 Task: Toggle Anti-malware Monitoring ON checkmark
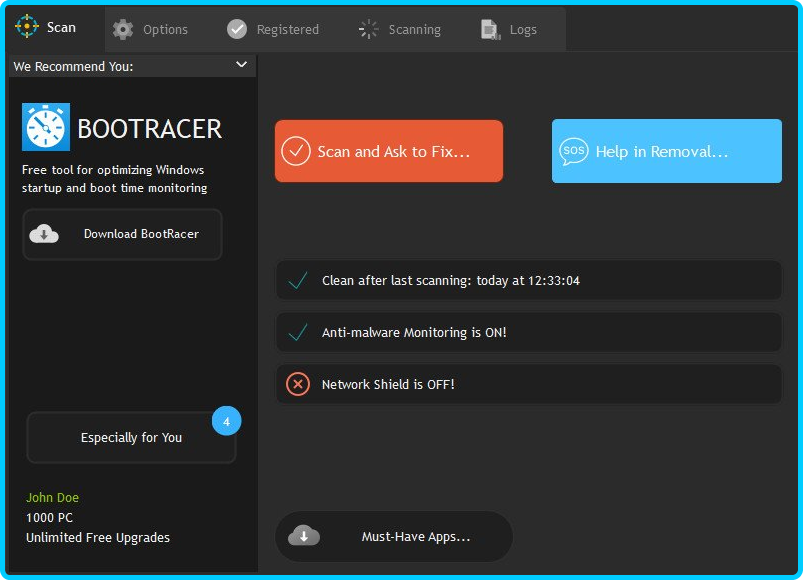click(298, 332)
